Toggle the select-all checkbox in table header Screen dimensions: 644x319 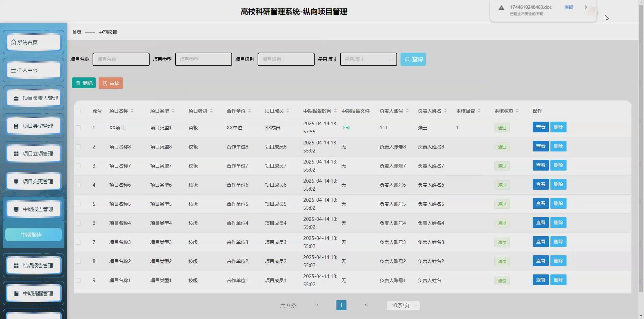point(78,111)
